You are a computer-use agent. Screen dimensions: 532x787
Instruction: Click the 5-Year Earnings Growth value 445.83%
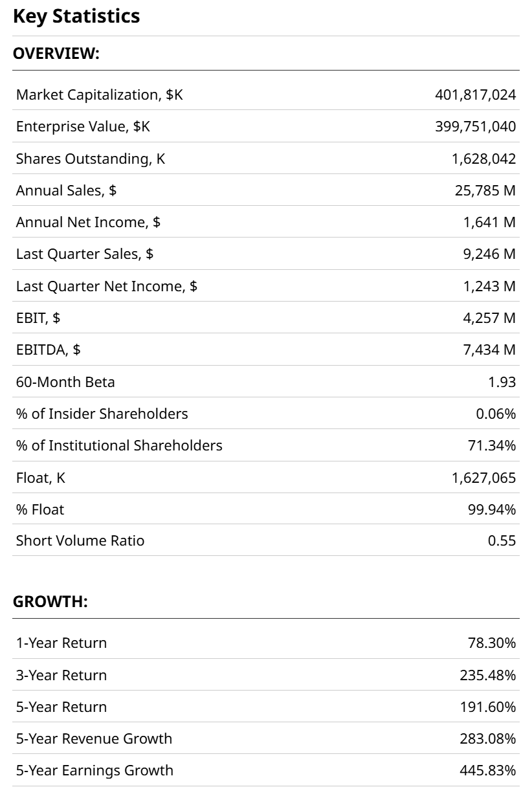[x=488, y=770]
